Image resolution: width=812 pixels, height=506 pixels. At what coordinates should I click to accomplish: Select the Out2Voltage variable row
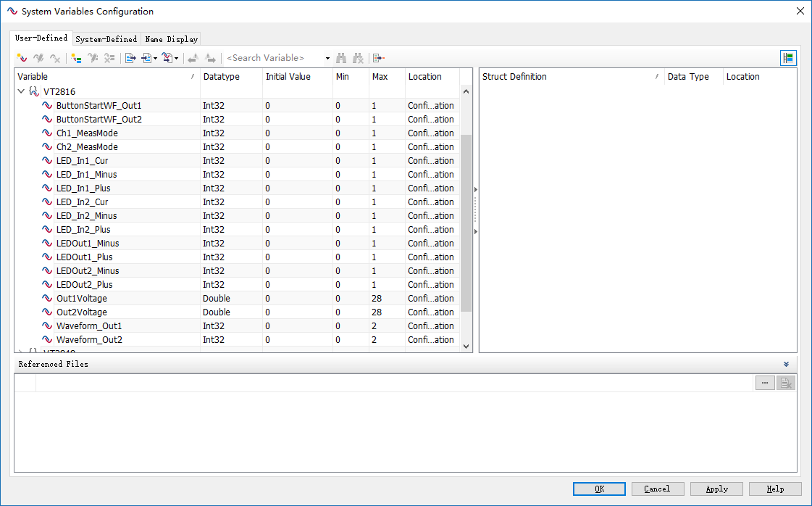237,312
